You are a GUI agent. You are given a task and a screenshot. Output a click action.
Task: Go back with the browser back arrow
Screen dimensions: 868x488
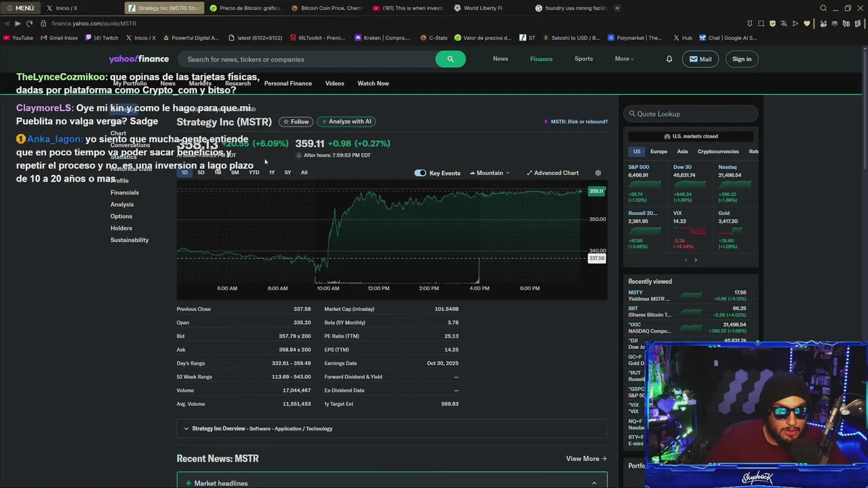5,23
